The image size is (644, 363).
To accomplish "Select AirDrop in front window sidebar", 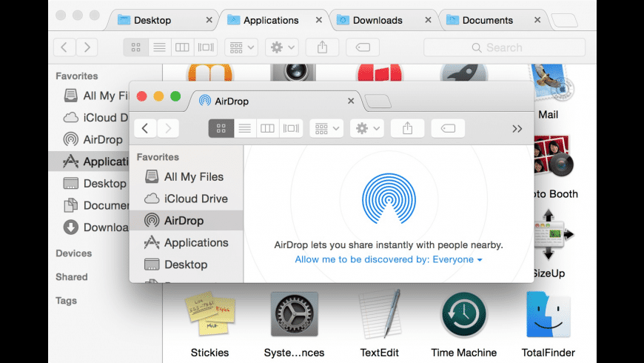I will [187, 221].
